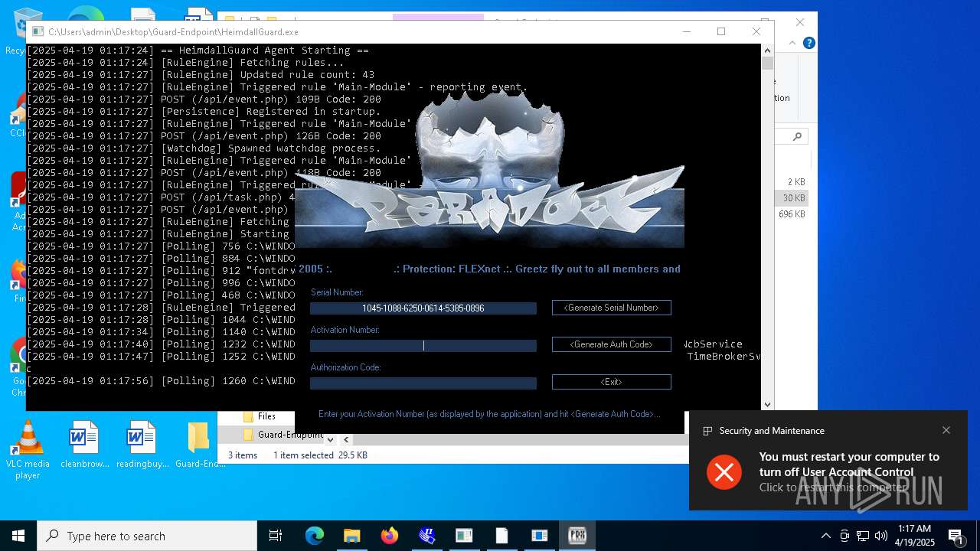Open the network tray icon

(x=863, y=536)
